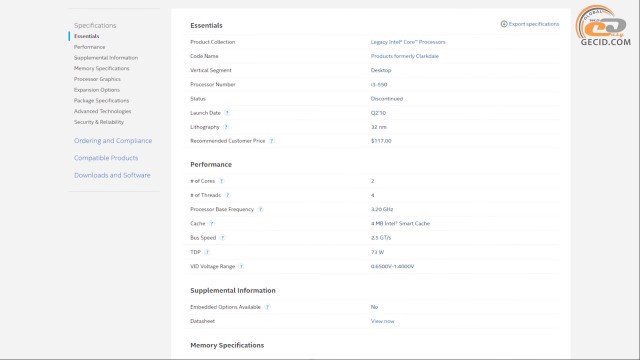This screenshot has width=640, height=360.
Task: Open help icon for Bus Speed
Action: 222,238
